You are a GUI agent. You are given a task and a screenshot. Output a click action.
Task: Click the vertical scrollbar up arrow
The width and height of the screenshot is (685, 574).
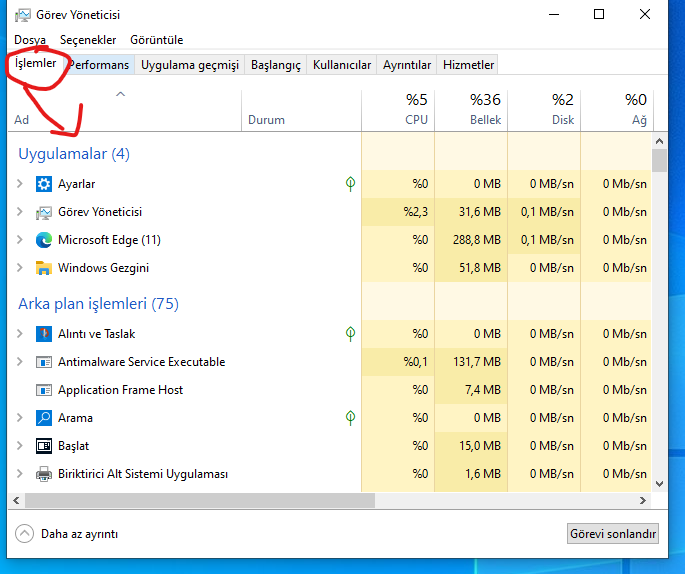pos(659,141)
